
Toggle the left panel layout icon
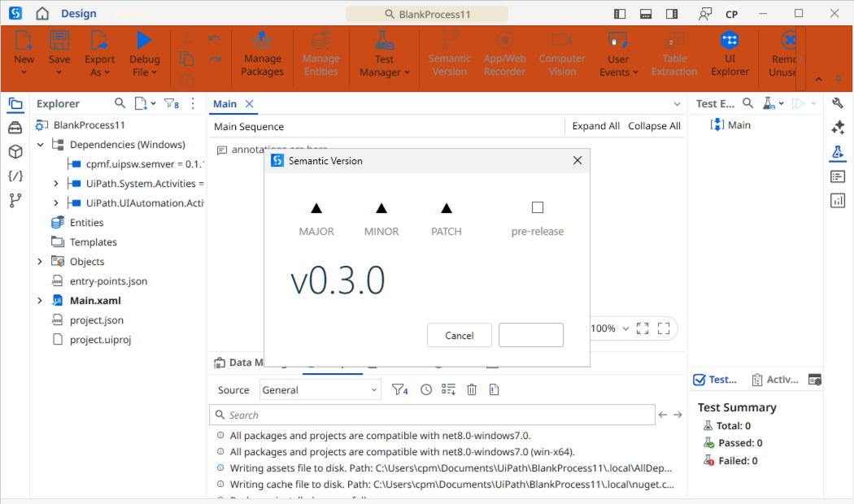pyautogui.click(x=619, y=14)
